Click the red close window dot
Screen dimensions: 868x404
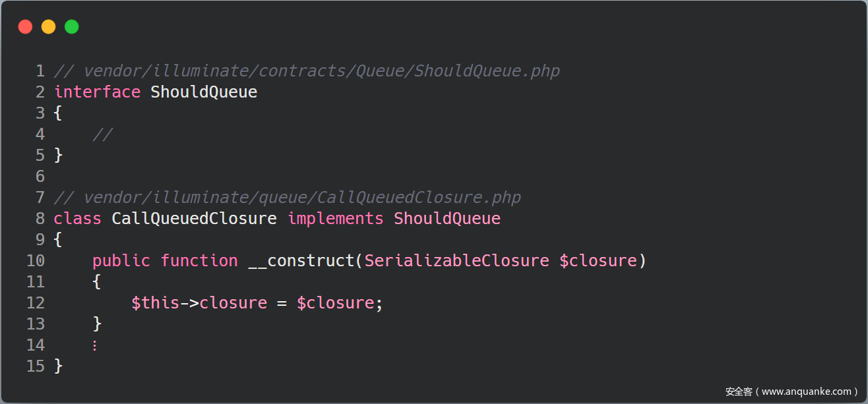25,27
